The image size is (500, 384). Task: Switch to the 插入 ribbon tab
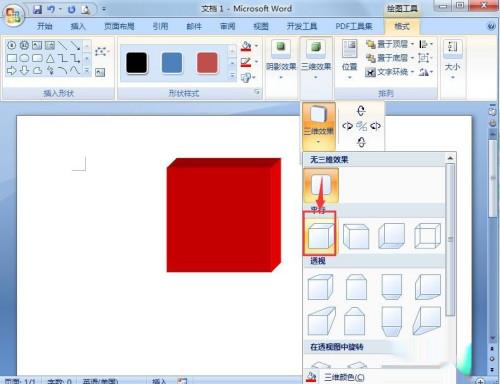tap(78, 26)
